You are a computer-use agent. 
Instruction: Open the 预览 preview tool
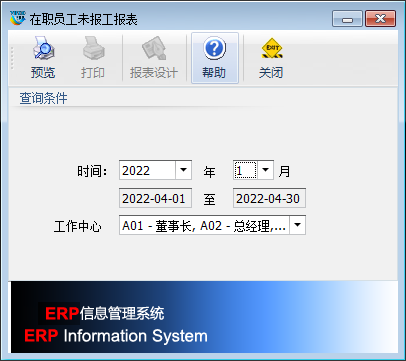pyautogui.click(x=43, y=58)
